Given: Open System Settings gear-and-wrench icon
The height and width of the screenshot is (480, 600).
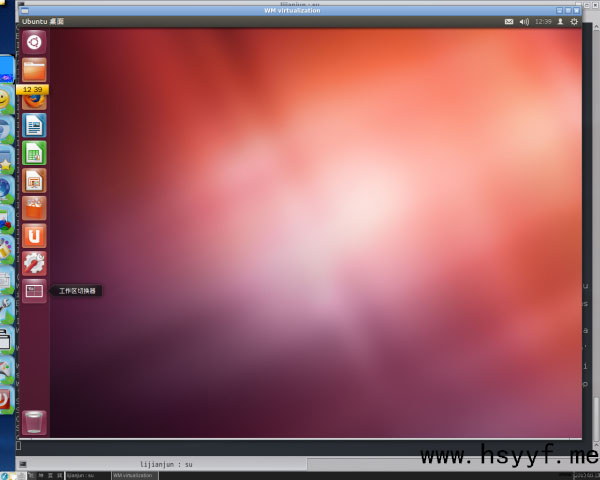Looking at the screenshot, I should (x=34, y=263).
